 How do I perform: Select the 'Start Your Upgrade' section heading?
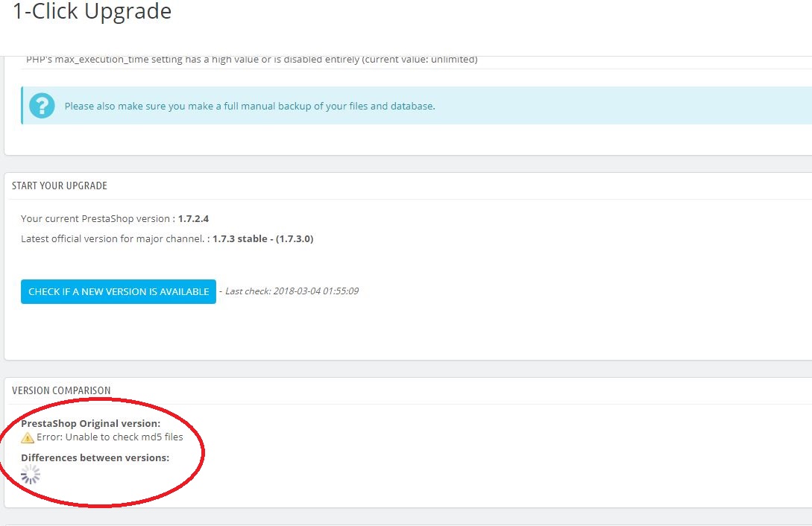click(x=60, y=186)
